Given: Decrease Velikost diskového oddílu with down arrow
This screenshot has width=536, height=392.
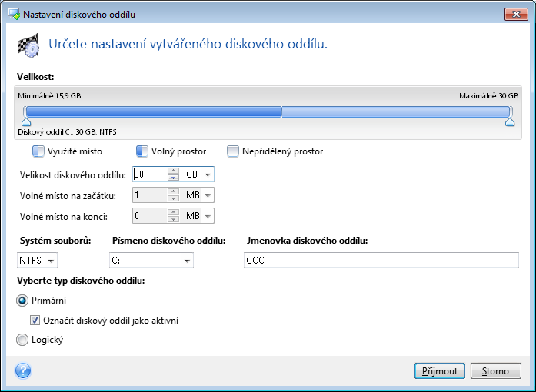Looking at the screenshot, I should point(174,178).
